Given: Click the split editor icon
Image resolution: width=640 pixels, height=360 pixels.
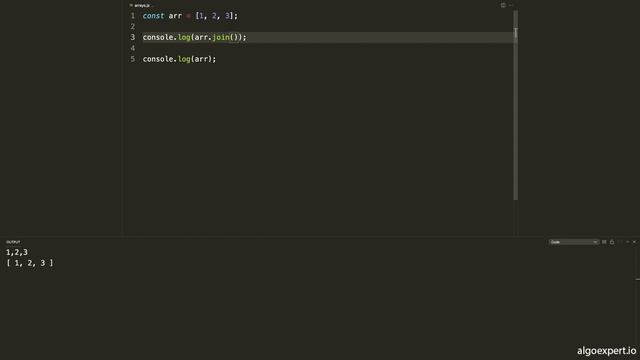Looking at the screenshot, I should pyautogui.click(x=503, y=5).
